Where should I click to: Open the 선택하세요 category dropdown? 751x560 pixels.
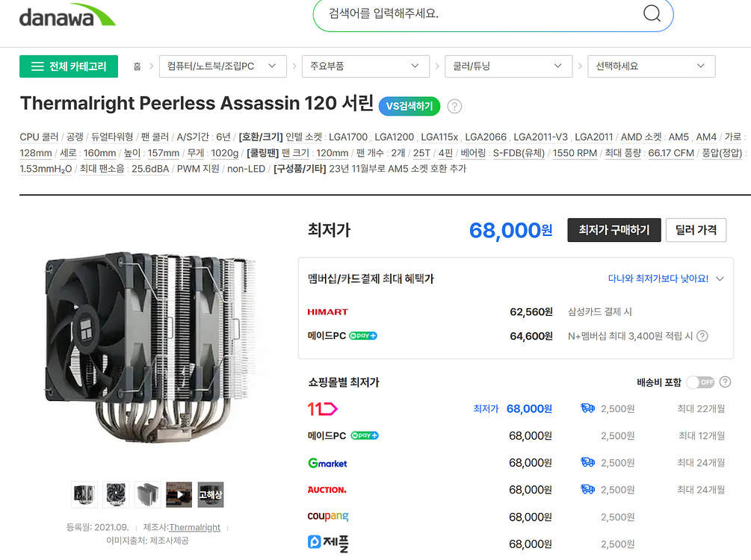tap(651, 66)
